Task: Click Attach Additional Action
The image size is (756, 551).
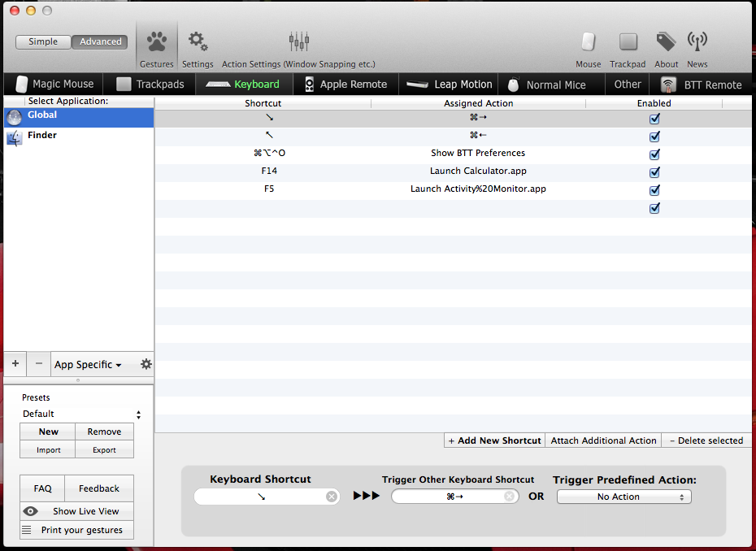Action: (x=603, y=440)
